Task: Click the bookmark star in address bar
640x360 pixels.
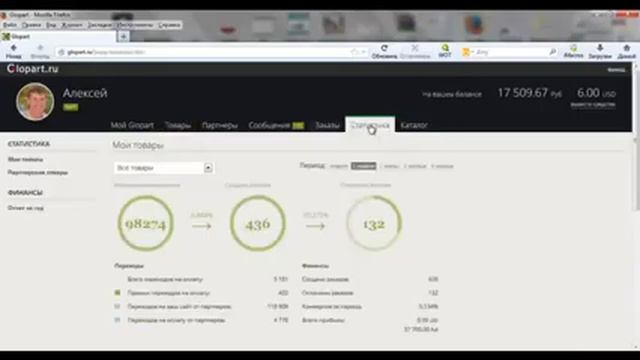Action: pyautogui.click(x=354, y=52)
